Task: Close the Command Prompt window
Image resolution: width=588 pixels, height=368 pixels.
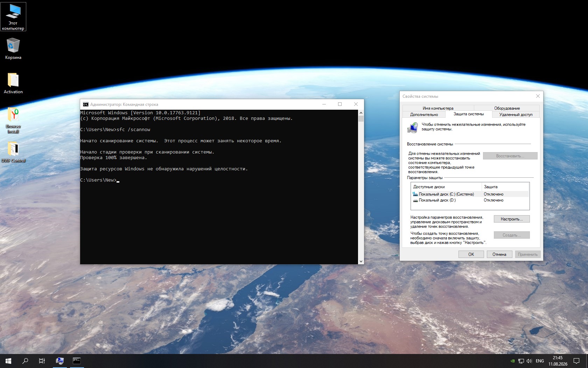Action: pos(356,104)
